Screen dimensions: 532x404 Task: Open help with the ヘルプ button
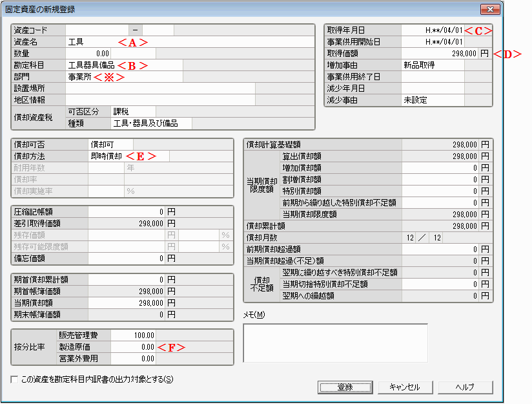coord(465,387)
